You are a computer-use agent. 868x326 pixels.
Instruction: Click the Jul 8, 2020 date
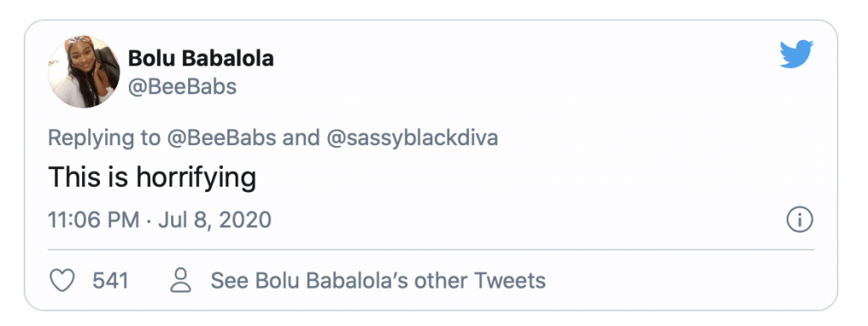pyautogui.click(x=214, y=220)
